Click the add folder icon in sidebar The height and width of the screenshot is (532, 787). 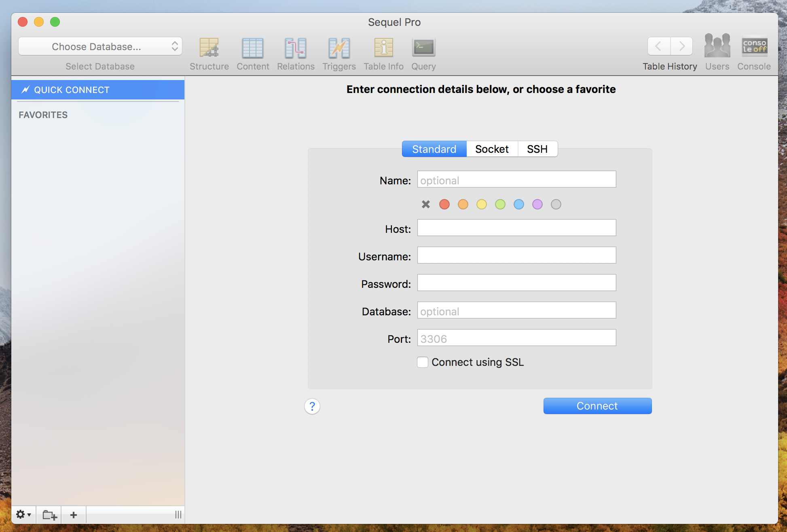(49, 515)
